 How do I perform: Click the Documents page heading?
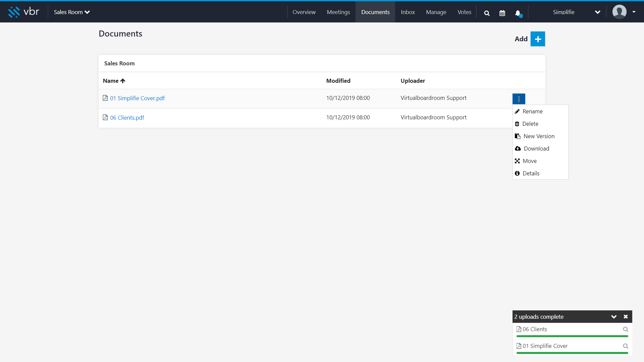click(120, 34)
